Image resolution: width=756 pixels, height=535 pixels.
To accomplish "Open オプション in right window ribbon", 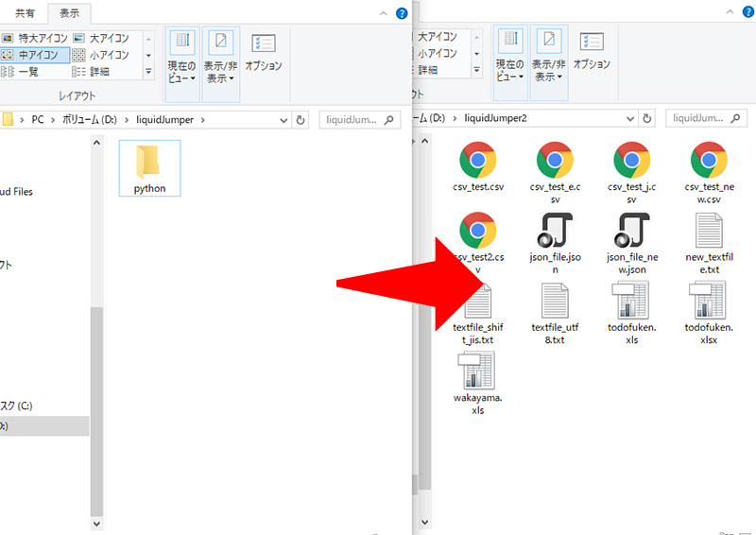I will pos(592,52).
